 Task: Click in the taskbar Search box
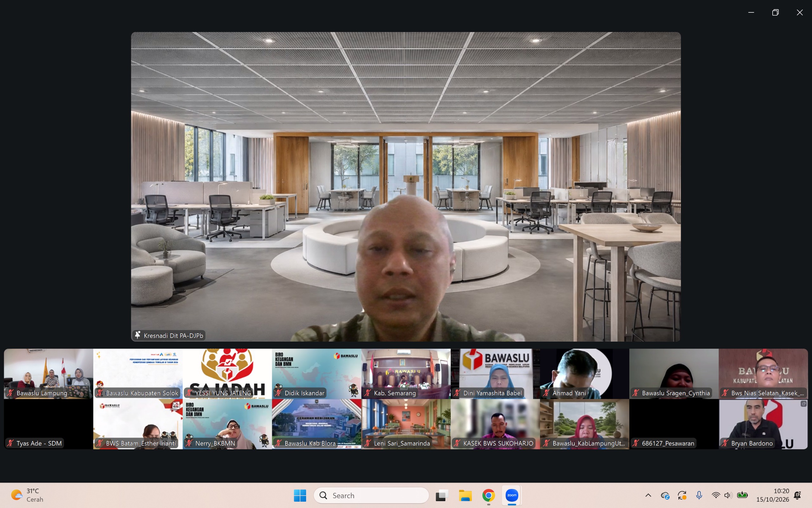[x=371, y=495]
